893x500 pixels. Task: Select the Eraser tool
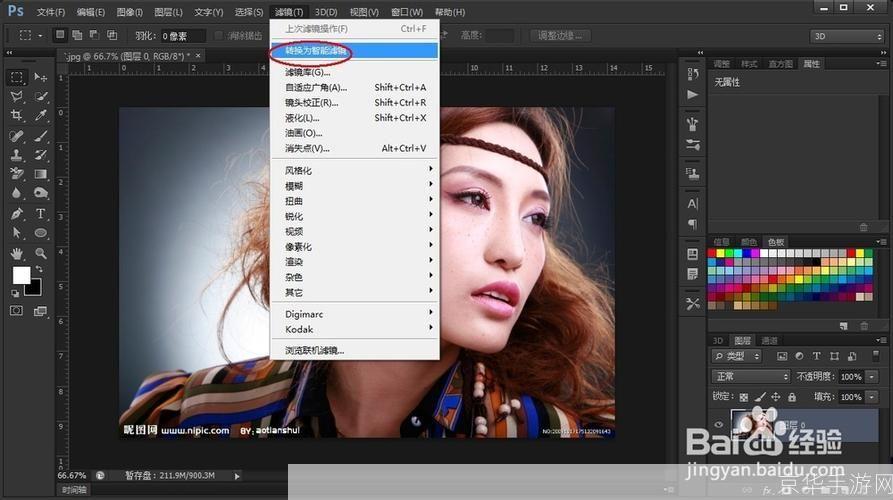click(17, 174)
